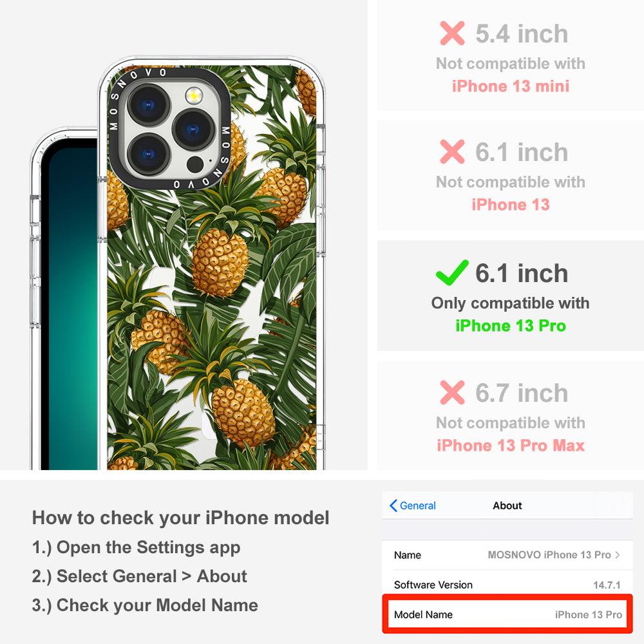Click the red X beside iPhone 13's 6.1 inch

coord(452,151)
